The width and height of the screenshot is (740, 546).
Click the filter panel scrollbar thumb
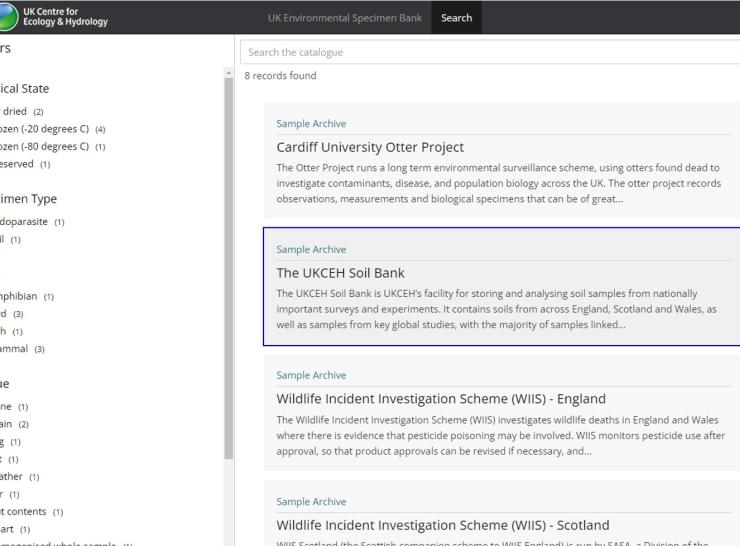228,268
